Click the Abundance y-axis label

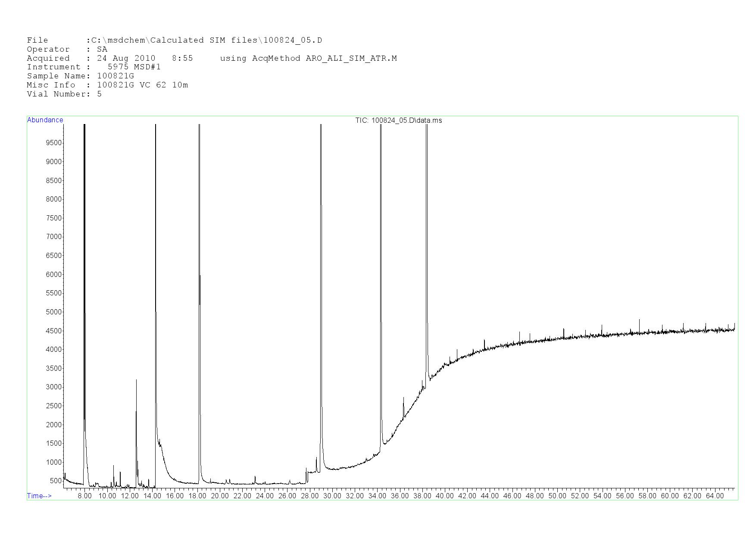click(45, 120)
